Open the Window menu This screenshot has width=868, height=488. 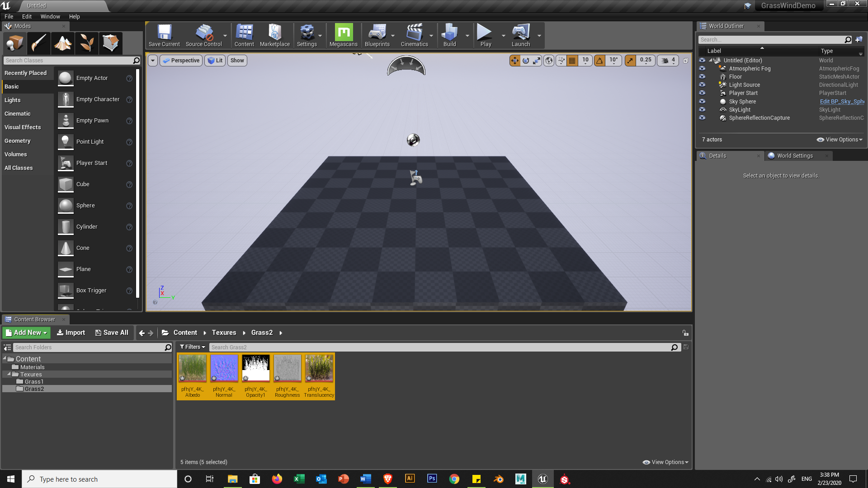(50, 17)
